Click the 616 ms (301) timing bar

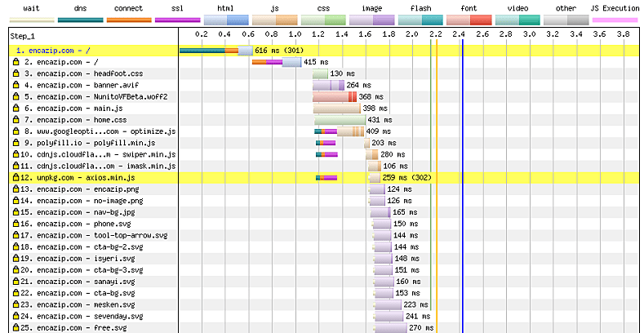(216, 51)
